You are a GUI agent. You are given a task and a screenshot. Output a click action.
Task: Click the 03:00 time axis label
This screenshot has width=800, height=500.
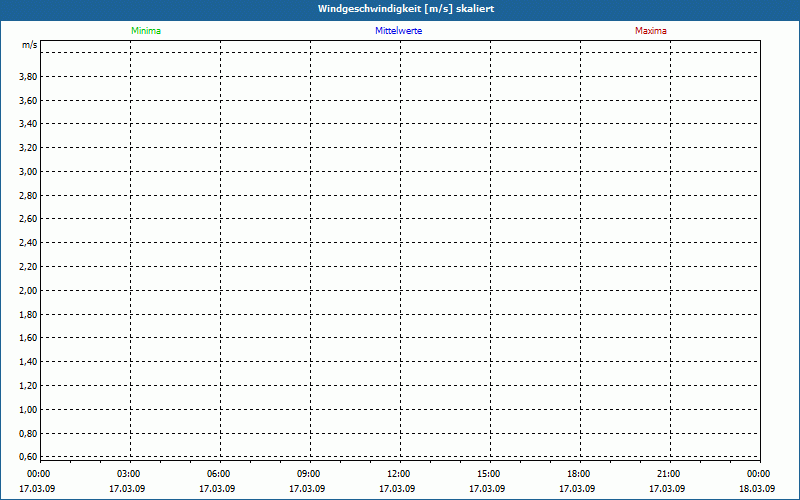129,474
